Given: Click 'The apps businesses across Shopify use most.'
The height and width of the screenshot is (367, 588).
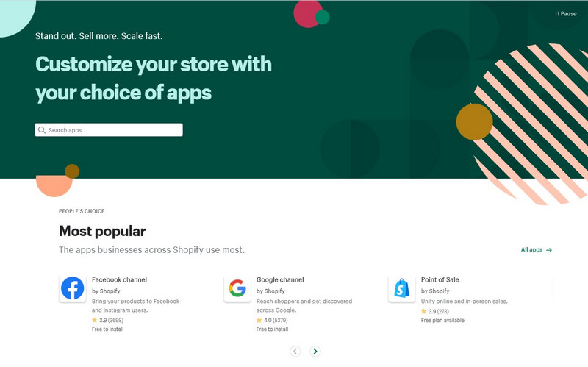Looking at the screenshot, I should 152,250.
